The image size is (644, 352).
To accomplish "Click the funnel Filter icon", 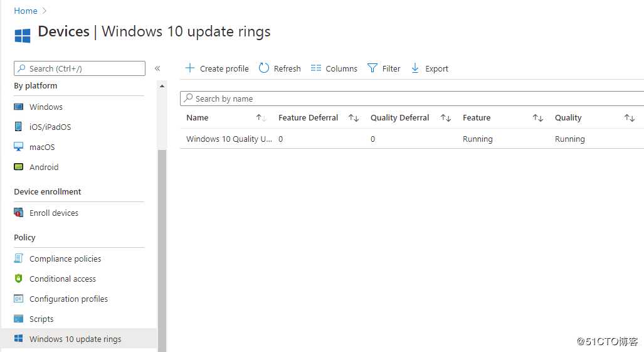I will coord(372,68).
